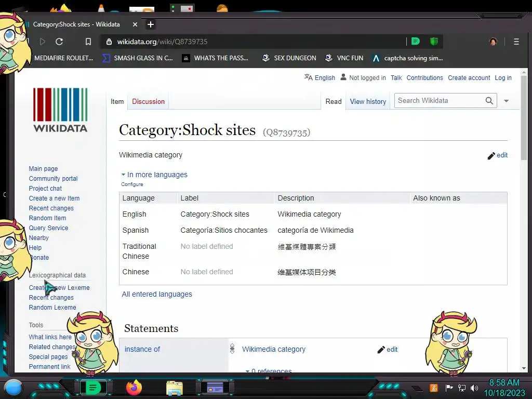
Task: Click the Log in link
Action: (503, 78)
